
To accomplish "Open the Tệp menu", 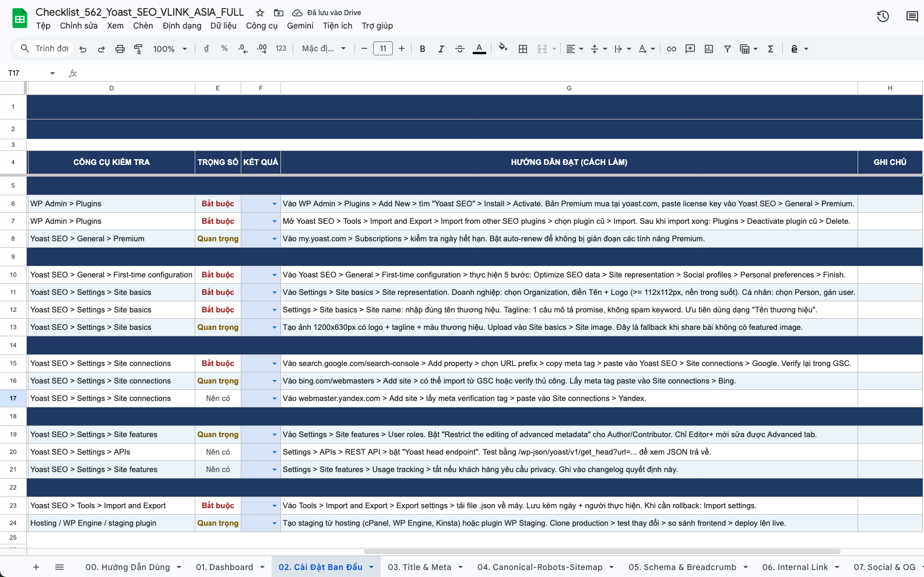I will coord(43,26).
